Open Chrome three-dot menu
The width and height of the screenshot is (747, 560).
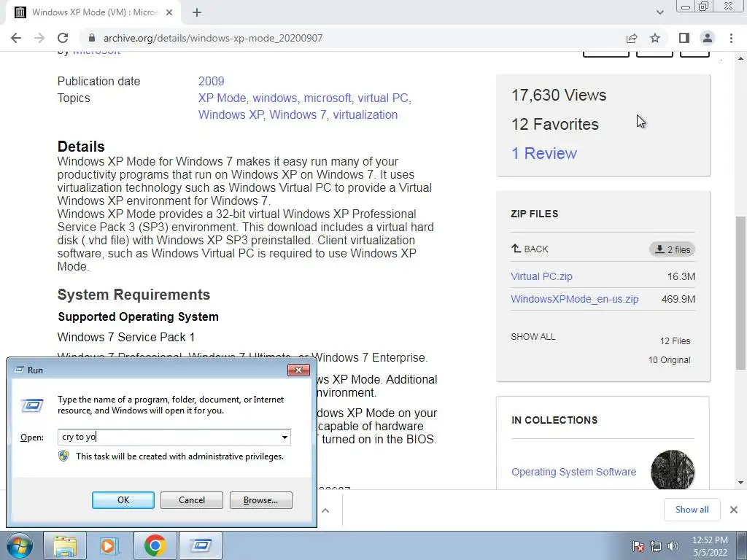click(x=731, y=38)
